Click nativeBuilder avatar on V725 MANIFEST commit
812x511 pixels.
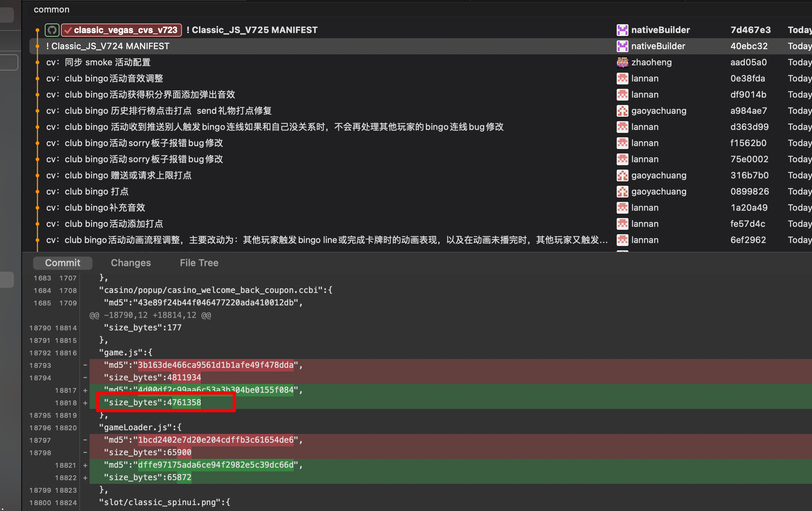tap(622, 30)
